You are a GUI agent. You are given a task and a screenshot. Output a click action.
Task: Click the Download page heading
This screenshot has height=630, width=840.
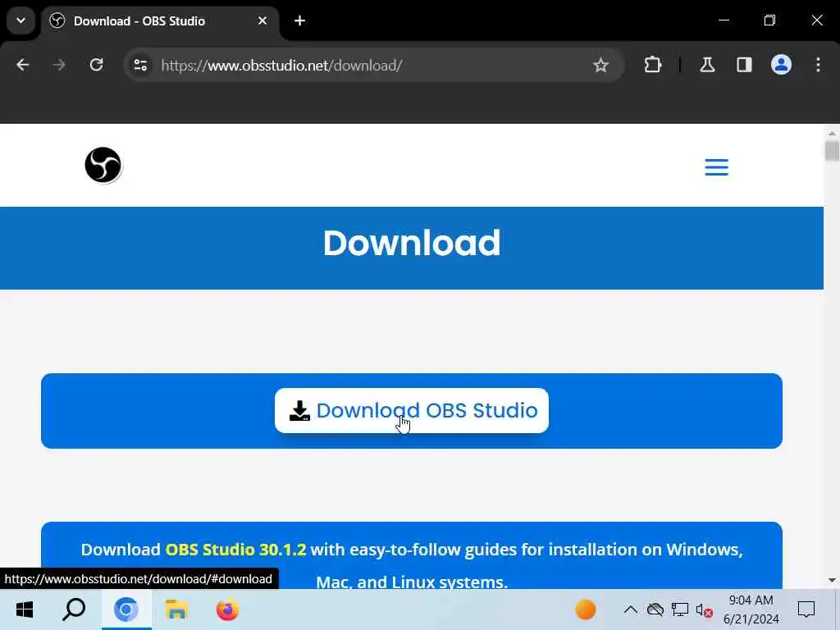(x=412, y=243)
